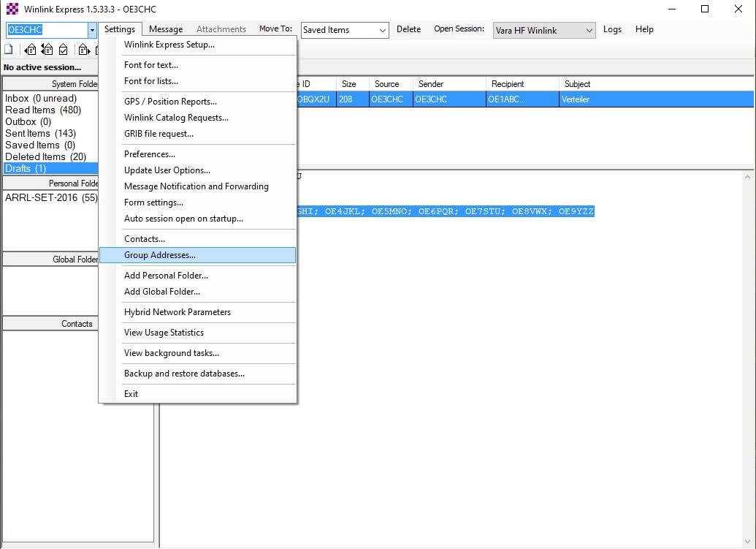Click Open Session label button

tap(459, 29)
